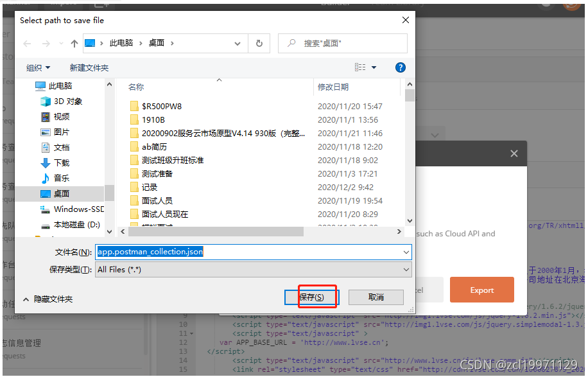Open recent locations dropdown beside forward arrow
The height and width of the screenshot is (377, 588).
click(x=61, y=44)
